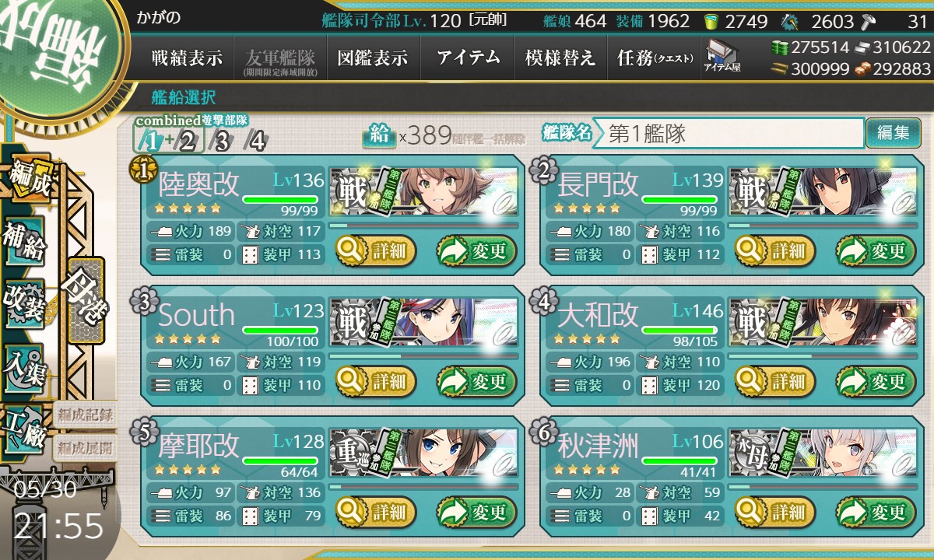The height and width of the screenshot is (560, 934).
Task: Open the アイテム屋 shop icon
Action: coord(722,56)
